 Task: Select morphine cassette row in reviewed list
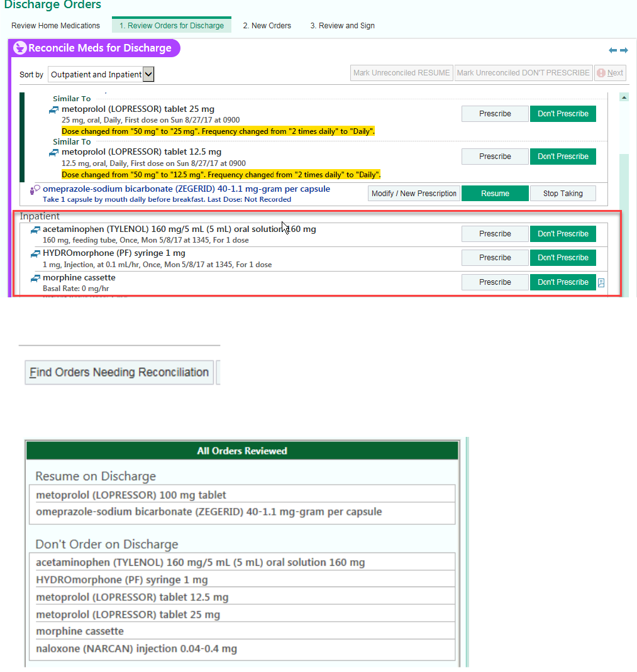tap(242, 631)
